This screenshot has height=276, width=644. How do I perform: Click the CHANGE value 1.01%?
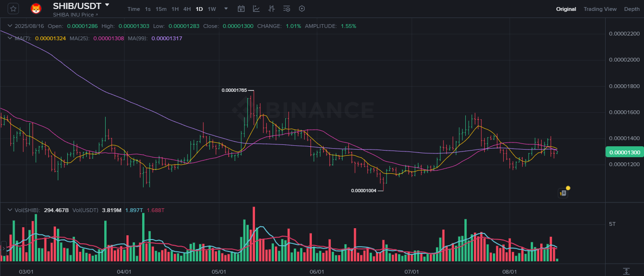[x=293, y=26]
